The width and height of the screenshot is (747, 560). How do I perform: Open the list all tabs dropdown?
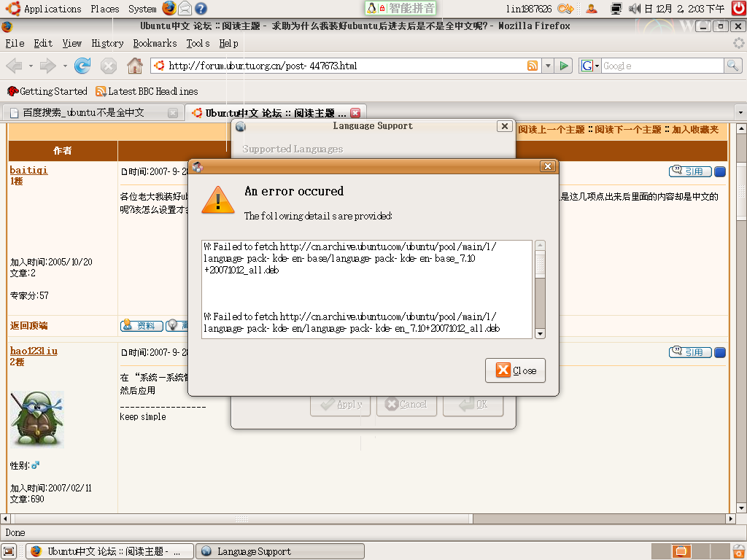740,113
